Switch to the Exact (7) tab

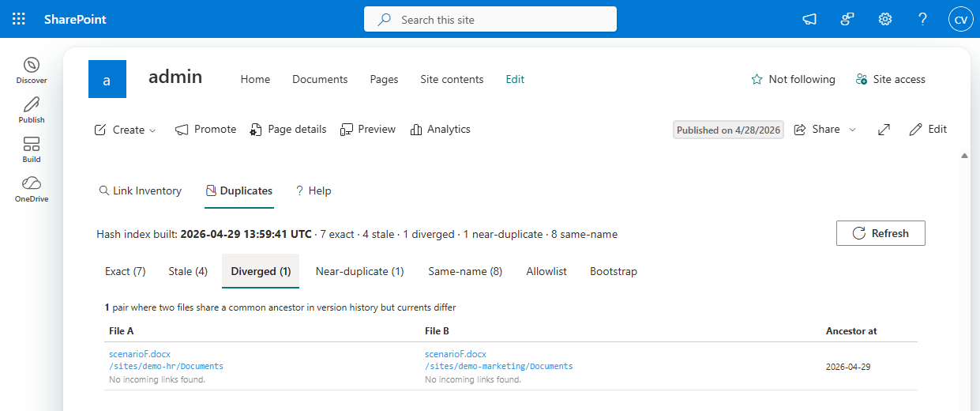(126, 271)
